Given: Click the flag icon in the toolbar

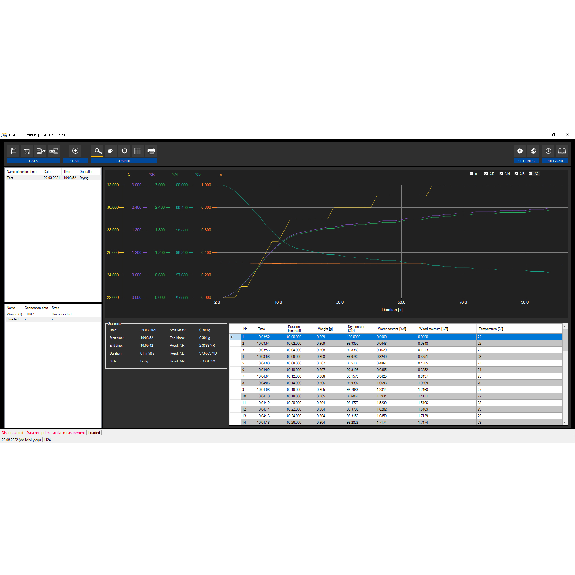Looking at the screenshot, I should click(x=13, y=151).
